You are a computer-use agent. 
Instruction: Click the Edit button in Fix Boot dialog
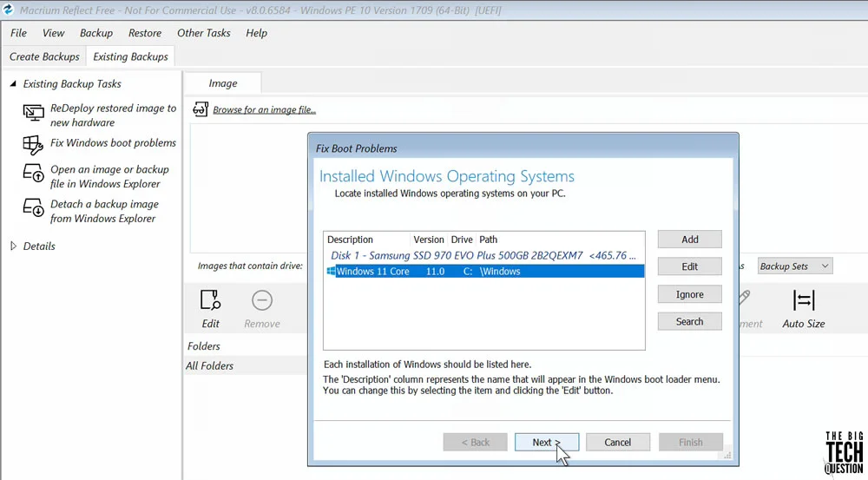(x=690, y=266)
